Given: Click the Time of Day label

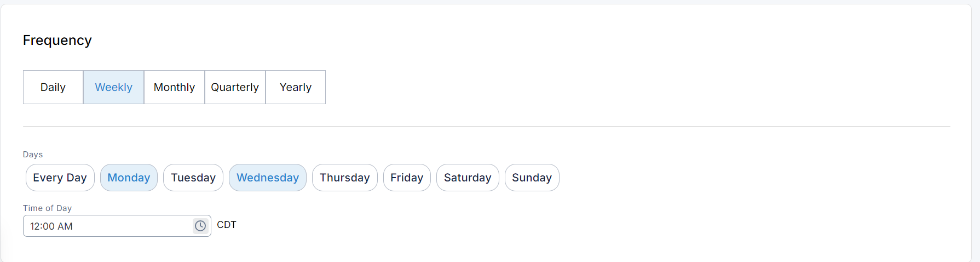Looking at the screenshot, I should coord(47,208).
